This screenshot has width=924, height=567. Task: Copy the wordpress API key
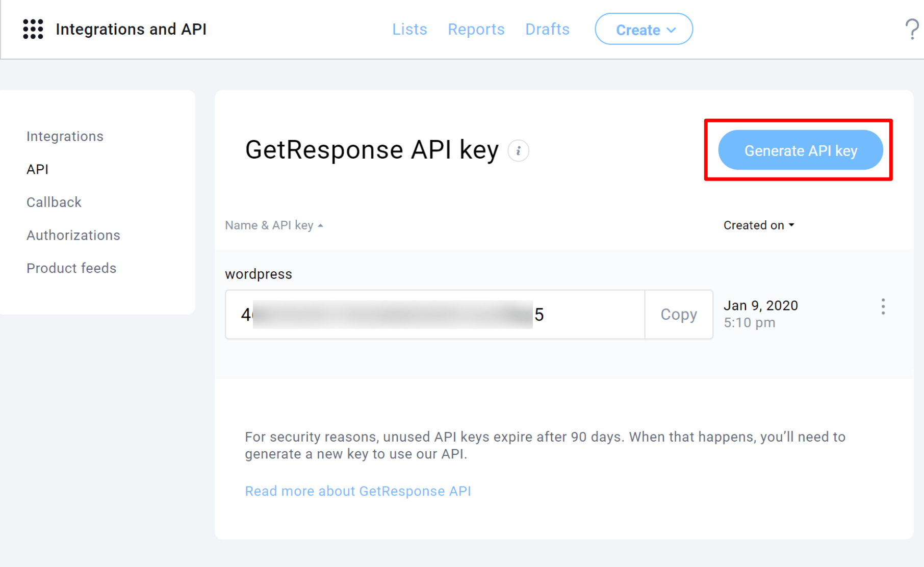678,315
